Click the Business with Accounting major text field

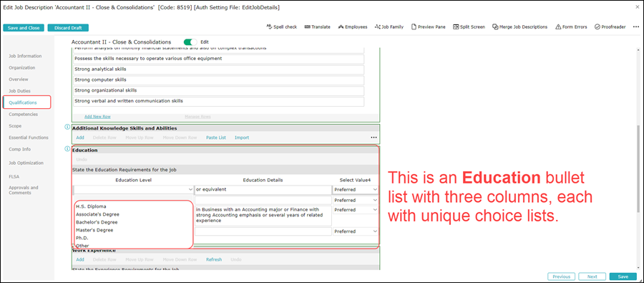(x=263, y=216)
